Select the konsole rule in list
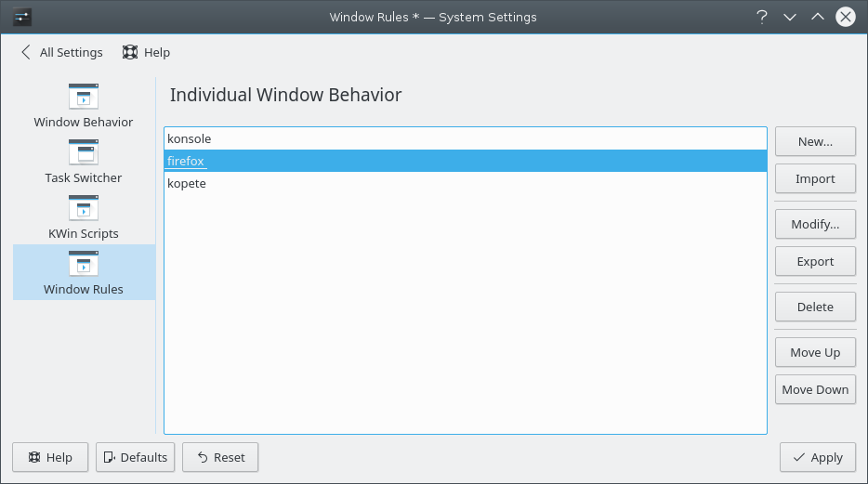The width and height of the screenshot is (868, 484). point(190,138)
